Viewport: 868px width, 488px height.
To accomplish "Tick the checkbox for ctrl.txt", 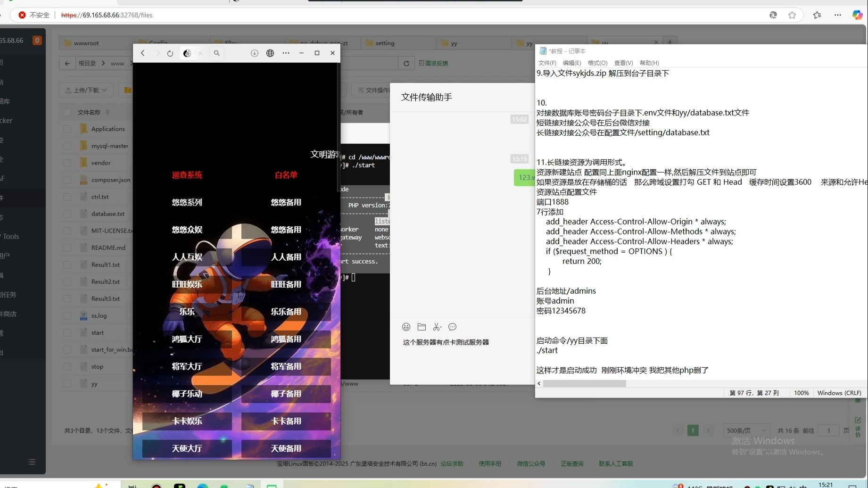I will 67,197.
